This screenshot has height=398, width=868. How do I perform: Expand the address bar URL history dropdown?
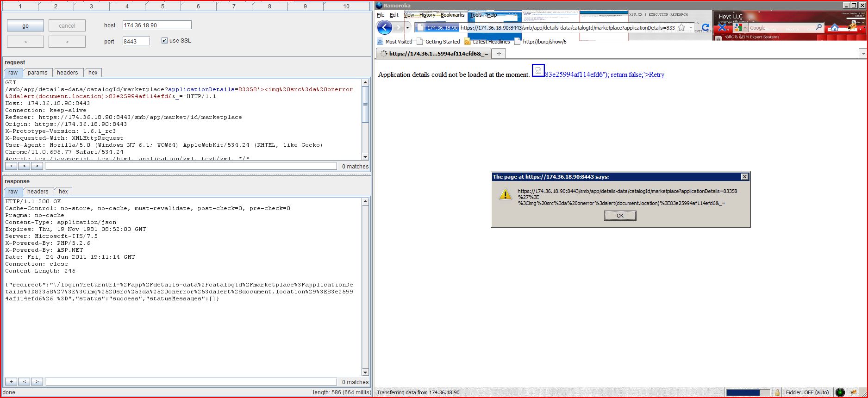pos(691,28)
